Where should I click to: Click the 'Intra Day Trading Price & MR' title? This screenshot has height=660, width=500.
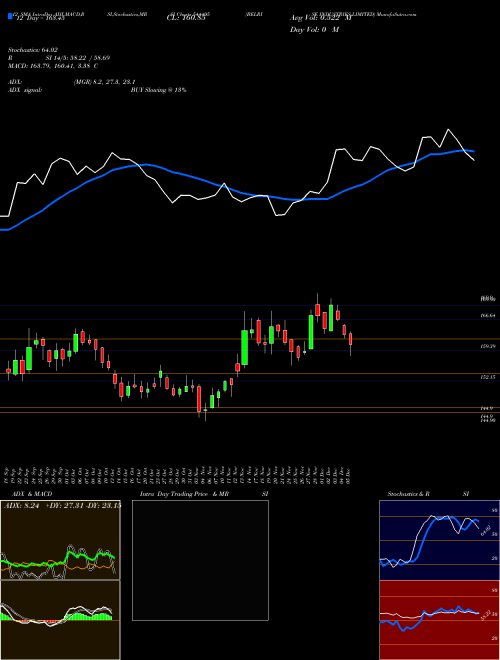(184, 494)
